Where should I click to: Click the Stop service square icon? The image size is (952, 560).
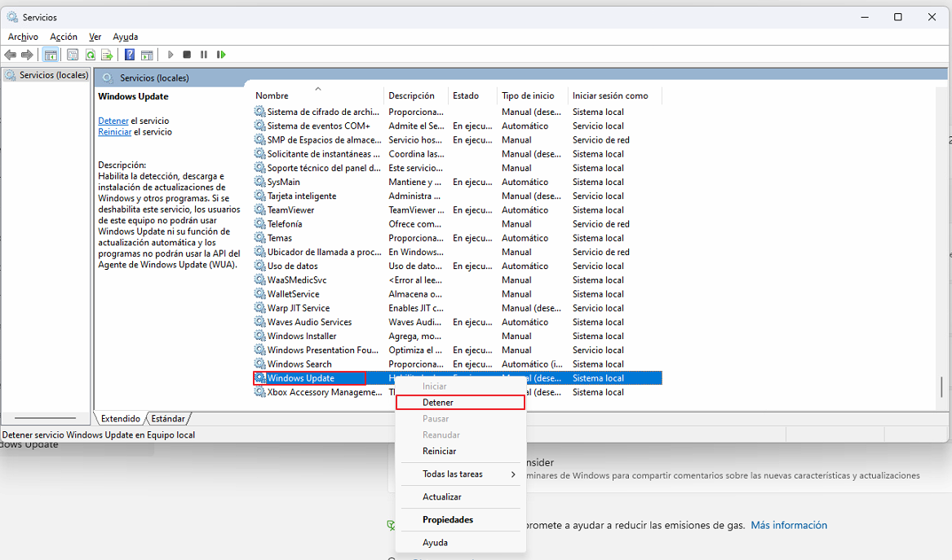point(187,55)
